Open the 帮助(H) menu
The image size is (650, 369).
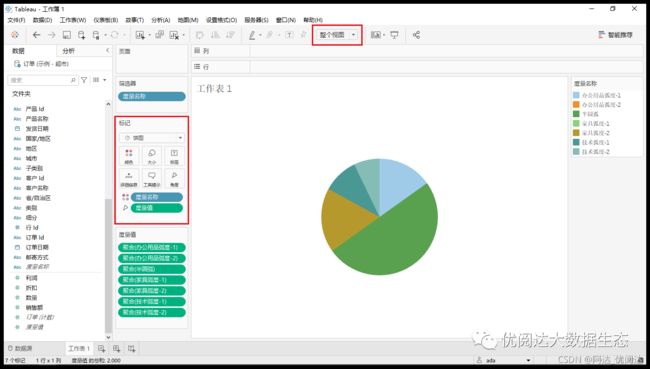[x=313, y=20]
